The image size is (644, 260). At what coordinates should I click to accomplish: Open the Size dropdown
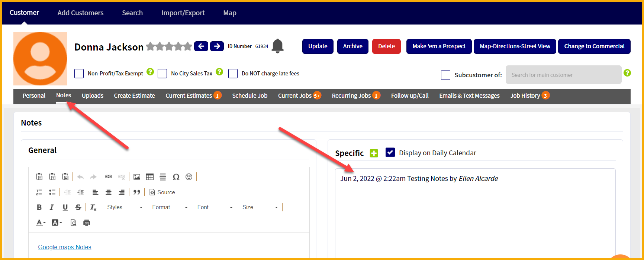tap(260, 207)
